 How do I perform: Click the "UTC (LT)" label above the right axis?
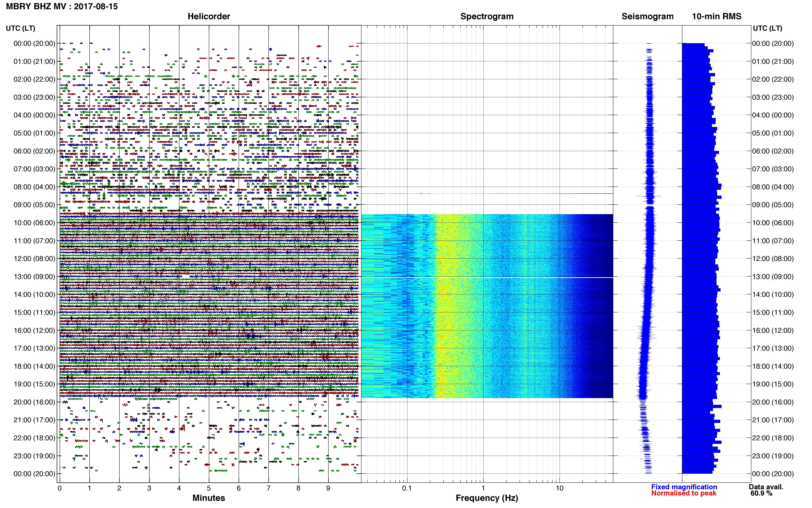coord(767,28)
